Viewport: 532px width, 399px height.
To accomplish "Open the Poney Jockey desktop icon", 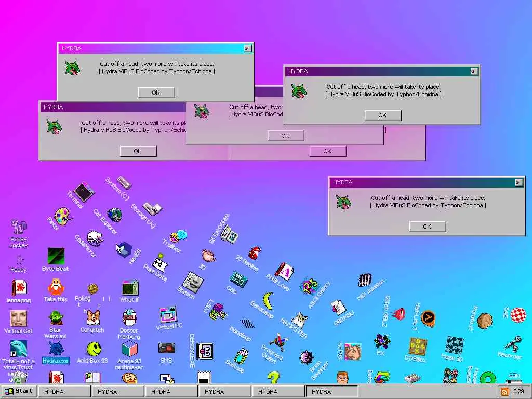I will point(19,227).
